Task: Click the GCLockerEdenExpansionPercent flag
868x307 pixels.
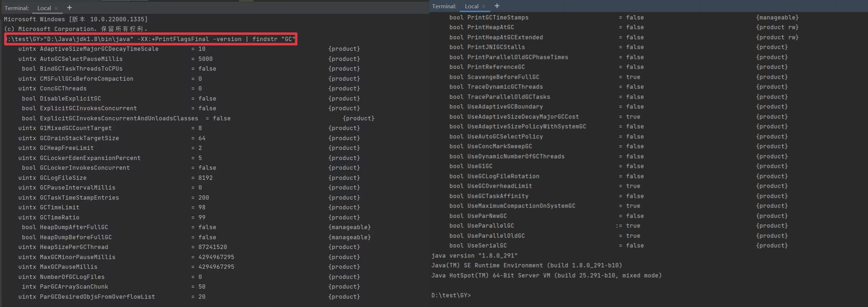Action: (x=90, y=158)
